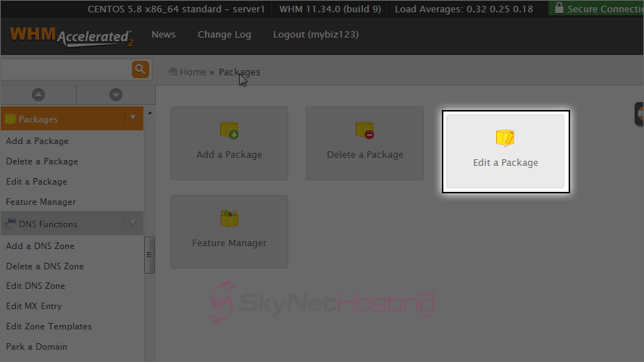
Task: Open Edit MX Entry in sidebar
Action: [x=33, y=306]
